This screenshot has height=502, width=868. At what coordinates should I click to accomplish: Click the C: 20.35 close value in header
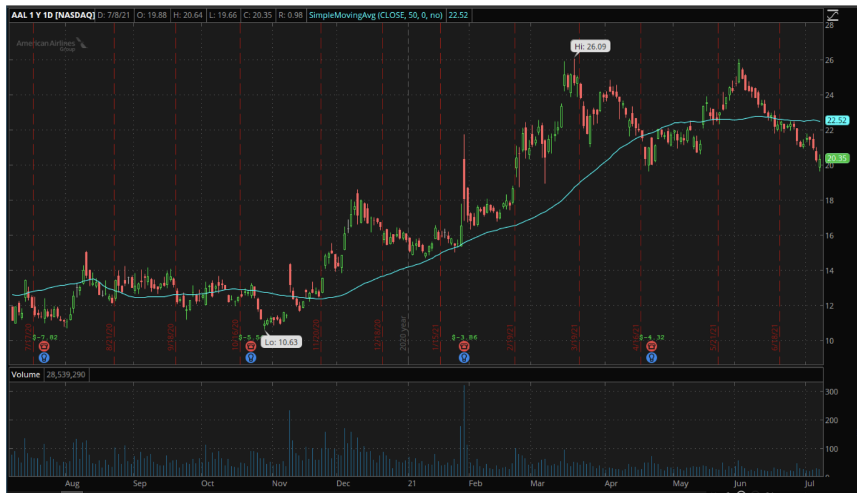pos(258,15)
